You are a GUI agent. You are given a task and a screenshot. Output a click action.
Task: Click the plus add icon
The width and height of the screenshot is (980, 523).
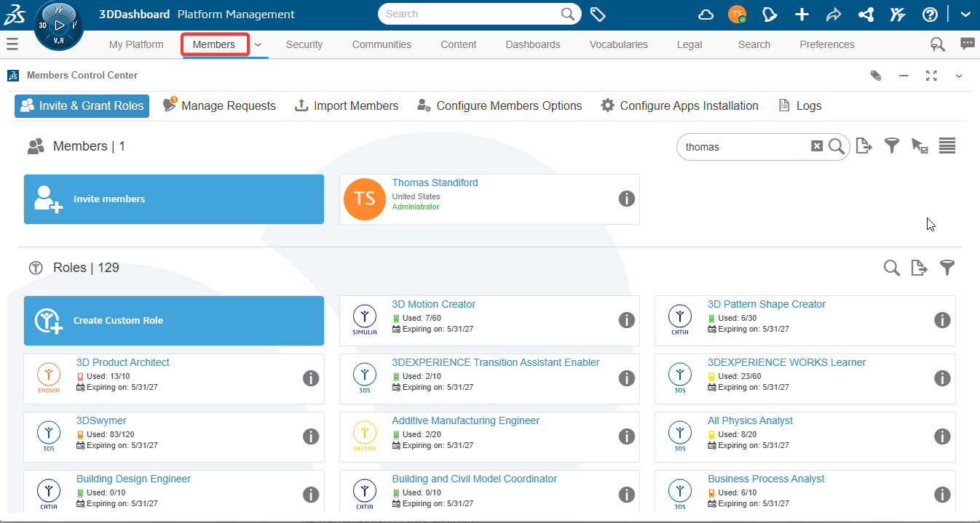point(802,15)
